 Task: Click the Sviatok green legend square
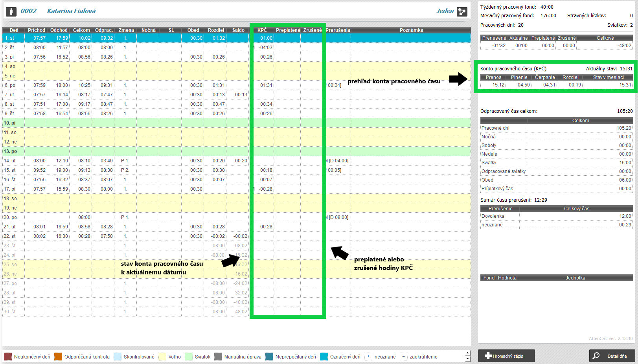189,357
